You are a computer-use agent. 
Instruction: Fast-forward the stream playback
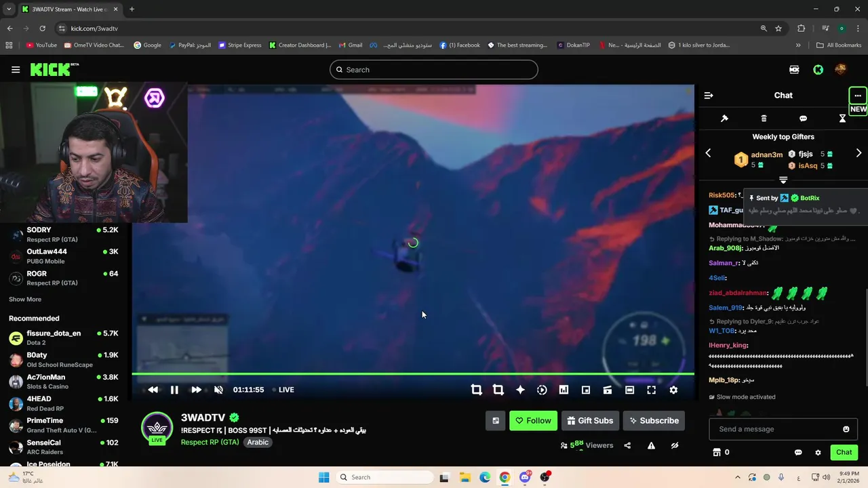196,390
